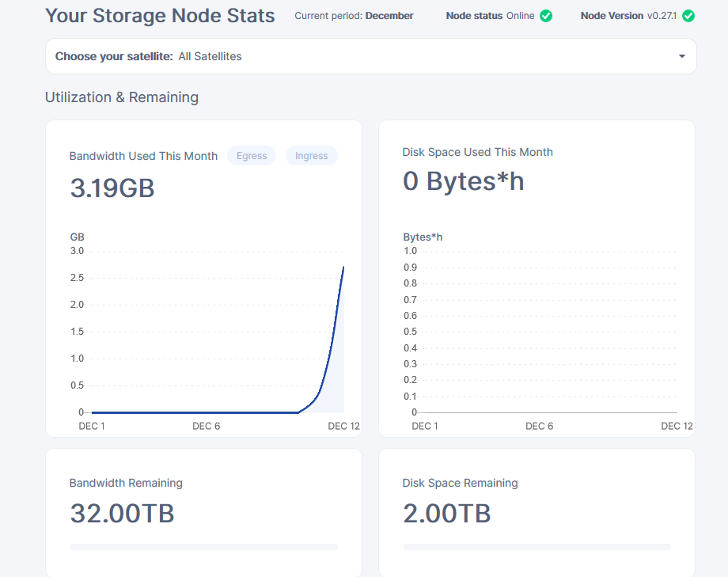This screenshot has width=728, height=577.
Task: Click the 2.00TB disk space remaining figure
Action: coord(446,514)
